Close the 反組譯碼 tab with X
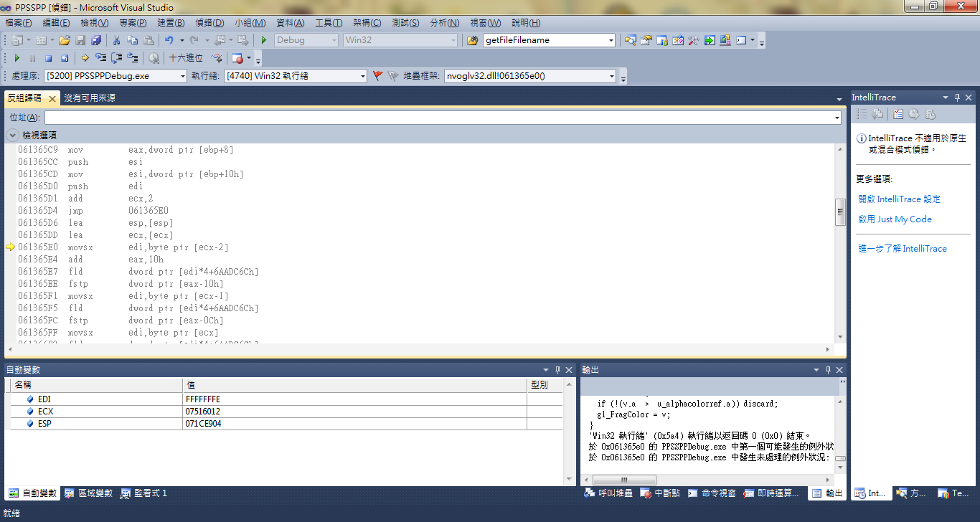The width and height of the screenshot is (980, 522). [52, 98]
